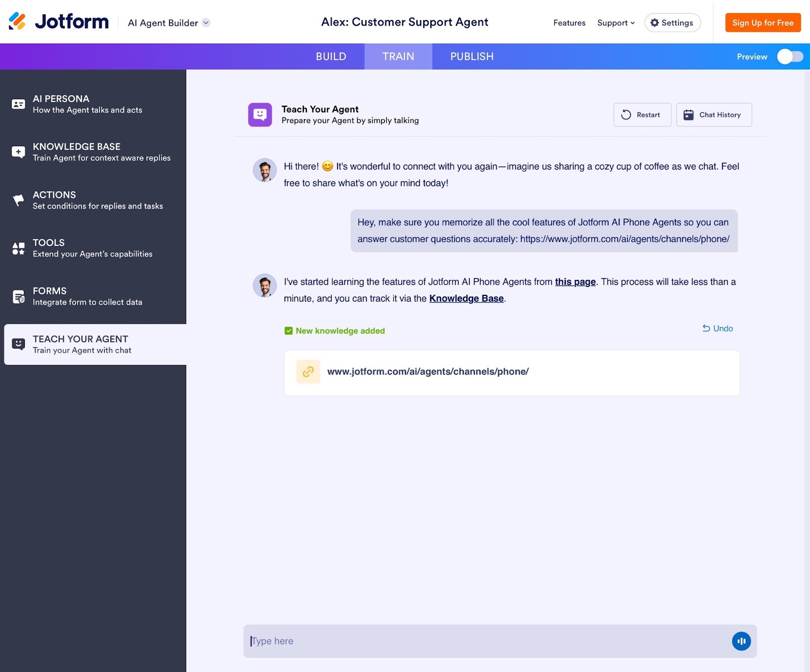Click the Restart button
Screen dimensions: 810x672
(x=642, y=115)
